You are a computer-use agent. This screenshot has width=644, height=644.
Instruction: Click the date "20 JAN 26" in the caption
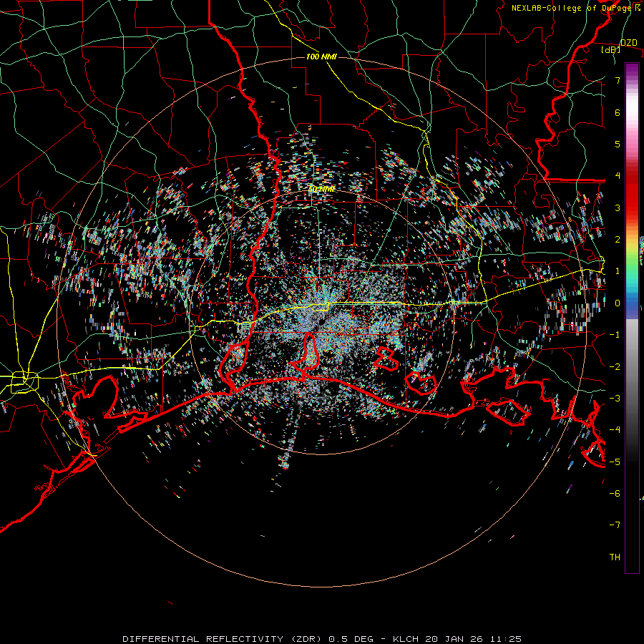(454, 639)
